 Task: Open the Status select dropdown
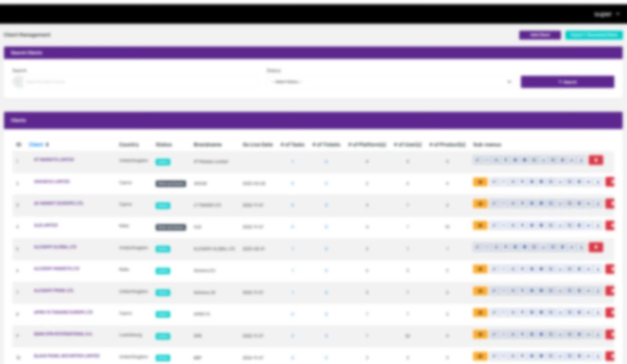pos(389,82)
